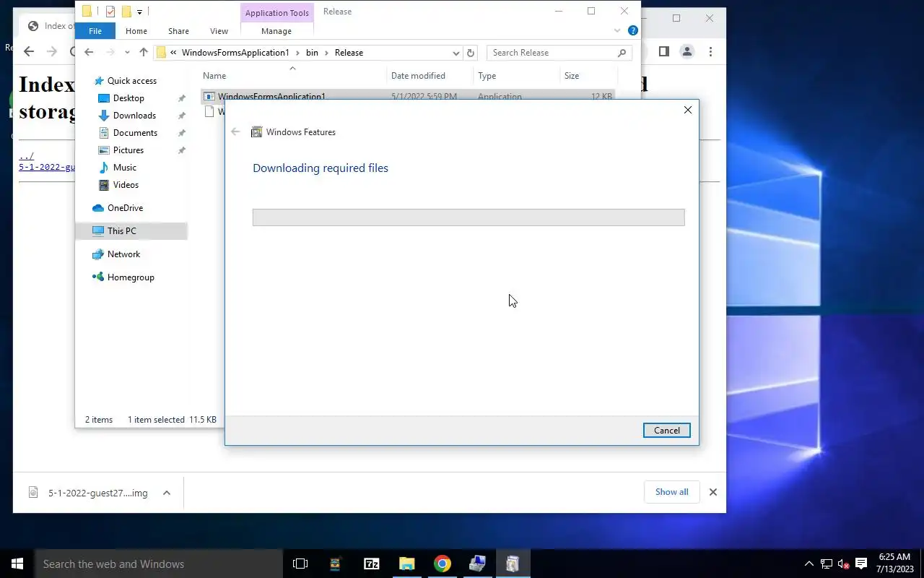Click the New Folder quick access toolbar icon
This screenshot has width=924, height=578.
126,11
